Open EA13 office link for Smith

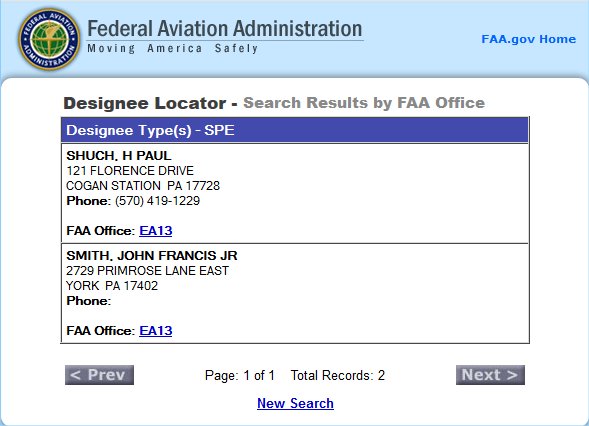(x=156, y=331)
